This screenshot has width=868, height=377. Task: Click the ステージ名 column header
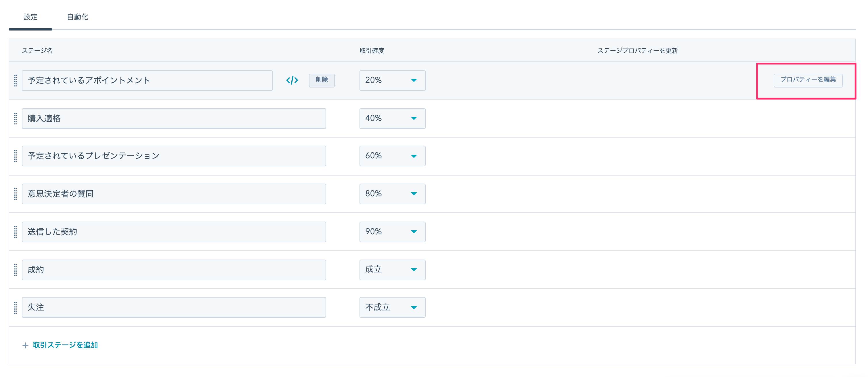point(37,51)
